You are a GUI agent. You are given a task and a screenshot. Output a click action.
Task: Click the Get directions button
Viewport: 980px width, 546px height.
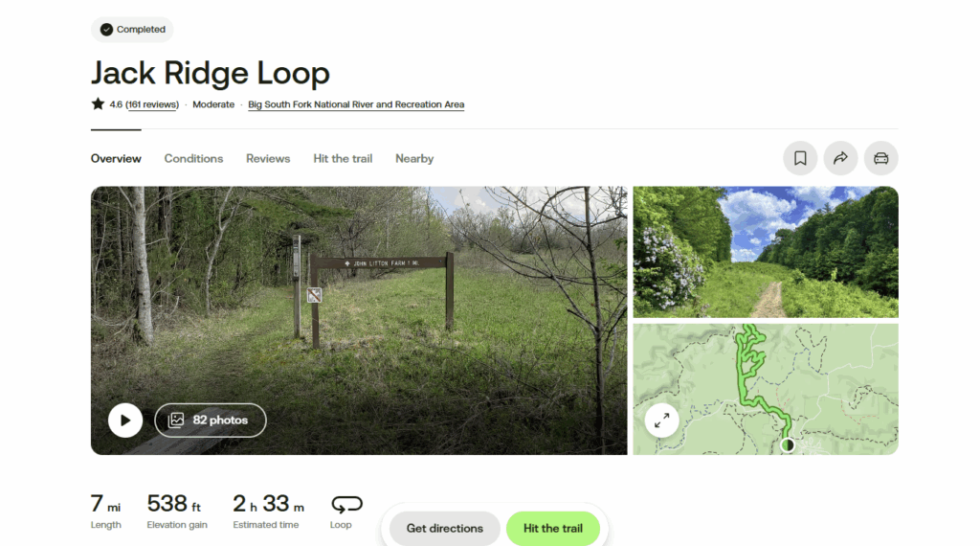click(445, 529)
